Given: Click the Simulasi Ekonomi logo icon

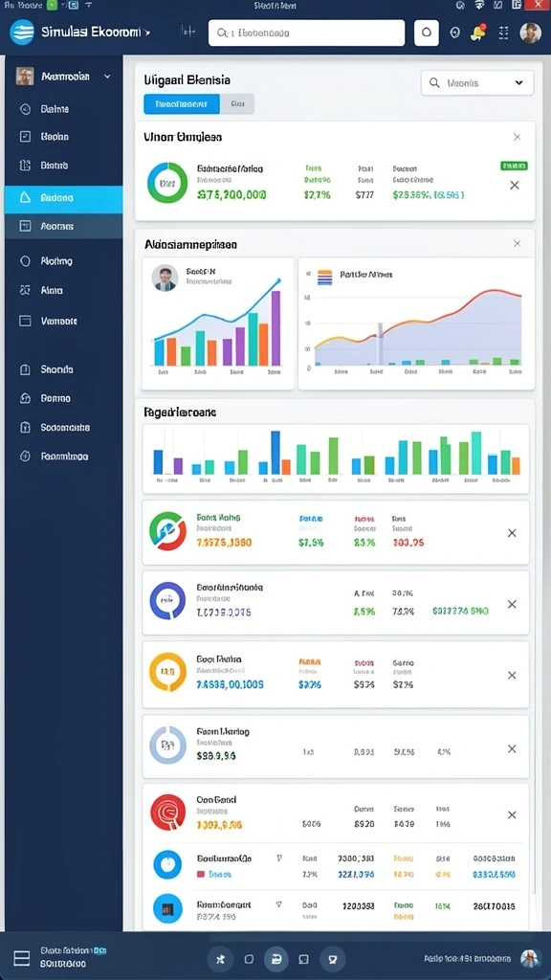Looking at the screenshot, I should [22, 32].
